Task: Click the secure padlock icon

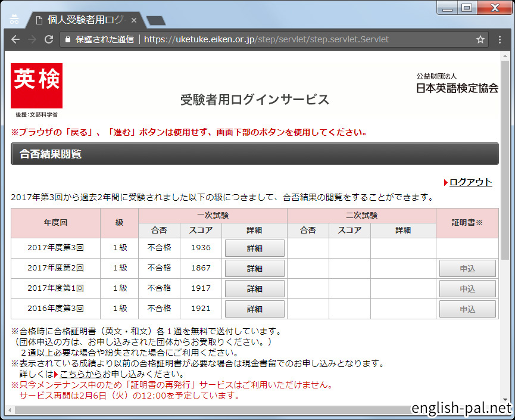Action: (67, 40)
